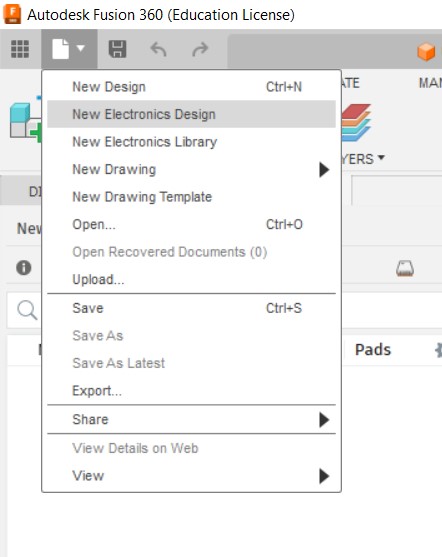The image size is (442, 557).
Task: Expand the New Drawing submenu arrow
Action: click(x=324, y=169)
